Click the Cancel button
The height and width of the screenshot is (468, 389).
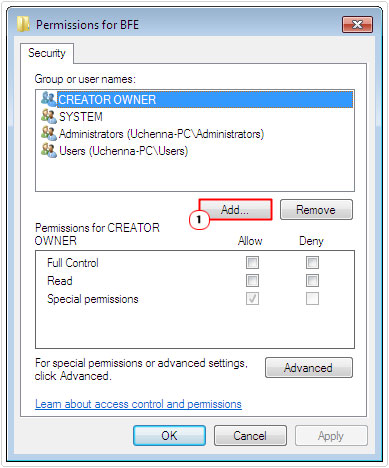coord(250,435)
